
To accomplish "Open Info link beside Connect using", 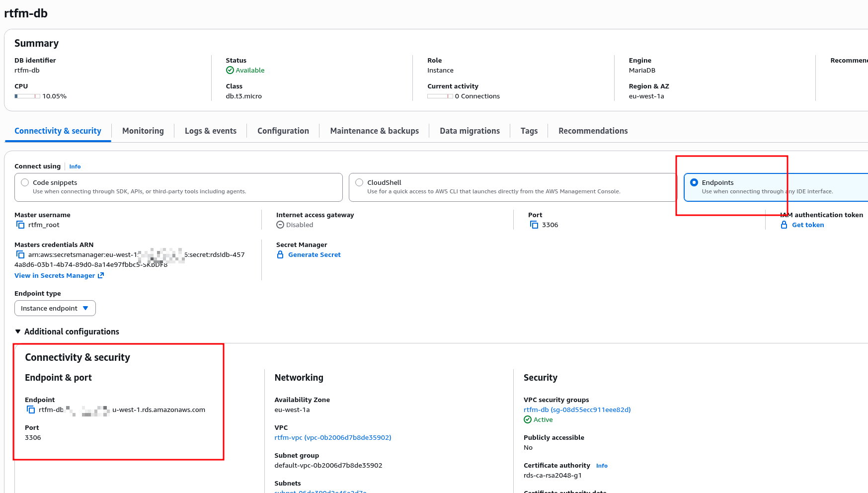I will (x=75, y=167).
